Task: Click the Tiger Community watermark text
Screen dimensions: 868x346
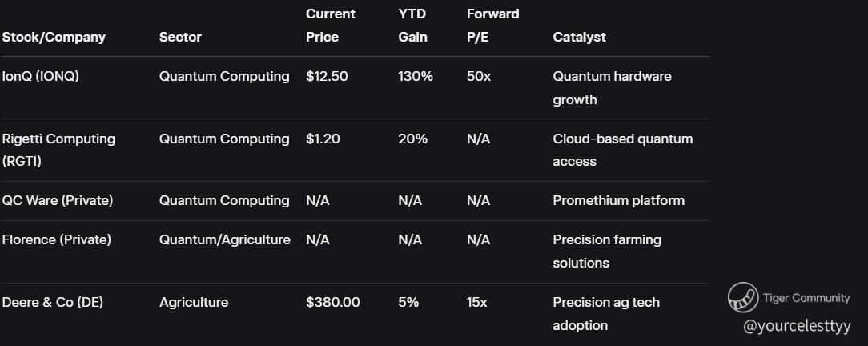Action: coord(806,298)
